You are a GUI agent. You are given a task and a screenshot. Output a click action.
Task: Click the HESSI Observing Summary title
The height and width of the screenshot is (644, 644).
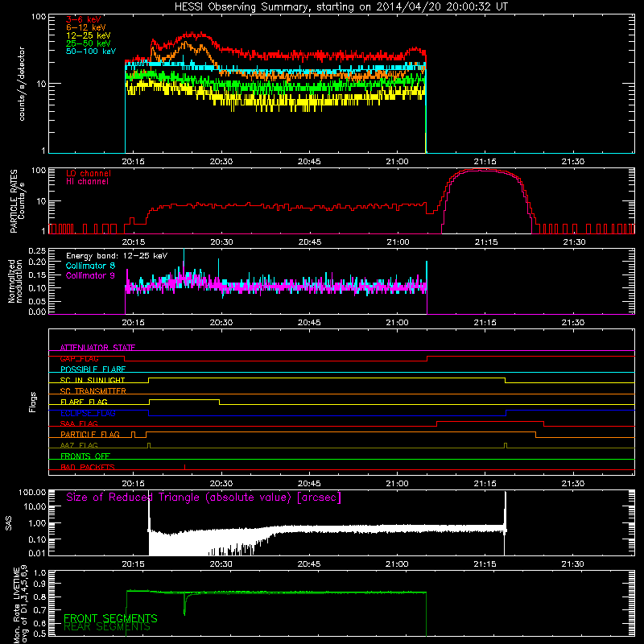[x=341, y=7]
